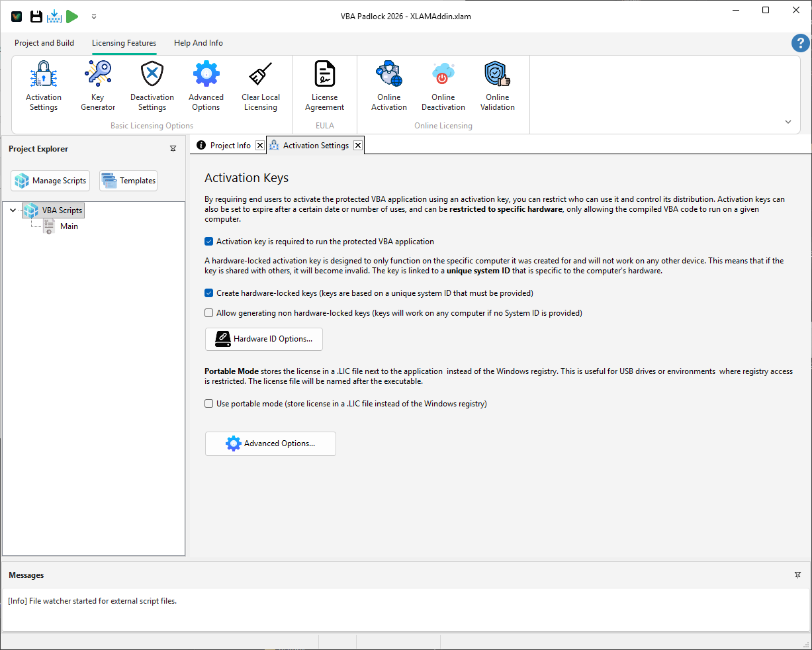The image size is (812, 650).
Task: Open the Help And Info tab
Action: (198, 42)
